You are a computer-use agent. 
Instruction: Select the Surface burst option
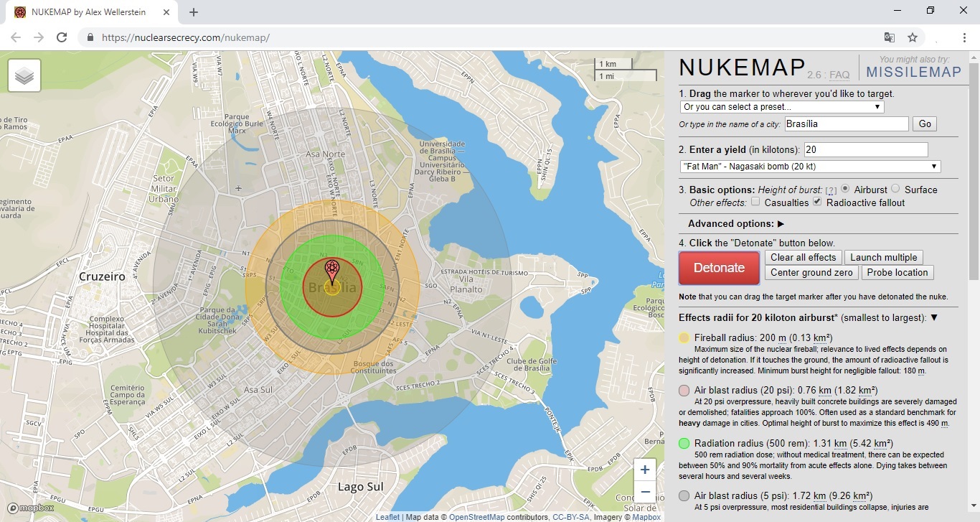(x=895, y=189)
